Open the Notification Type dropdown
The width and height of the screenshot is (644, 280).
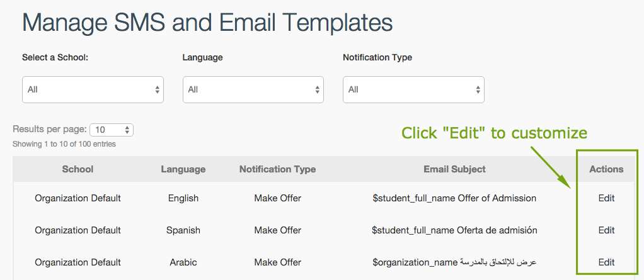(x=413, y=89)
